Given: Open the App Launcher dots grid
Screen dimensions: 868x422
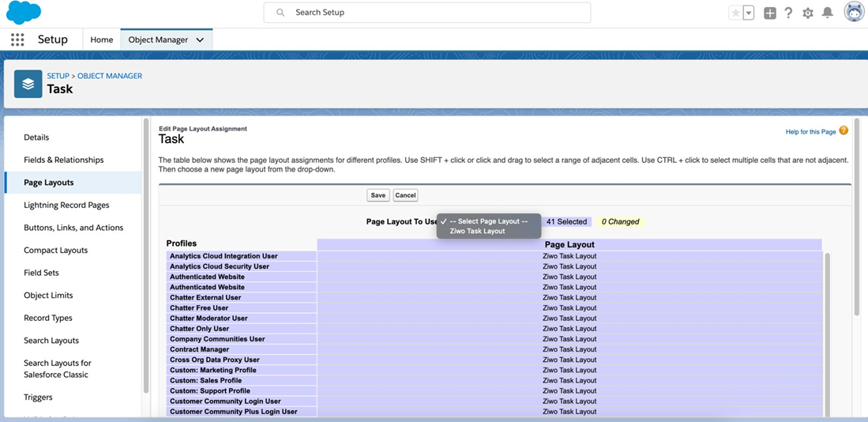Looking at the screenshot, I should point(17,40).
